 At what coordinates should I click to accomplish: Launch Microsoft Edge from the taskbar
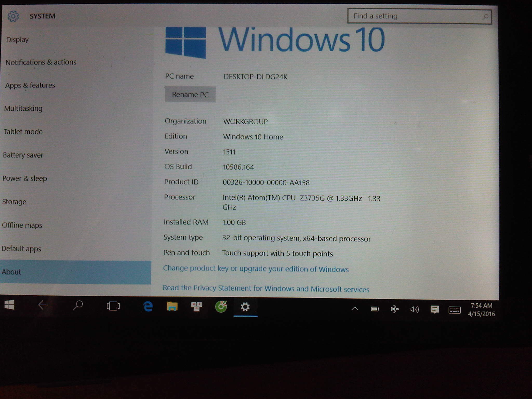148,307
